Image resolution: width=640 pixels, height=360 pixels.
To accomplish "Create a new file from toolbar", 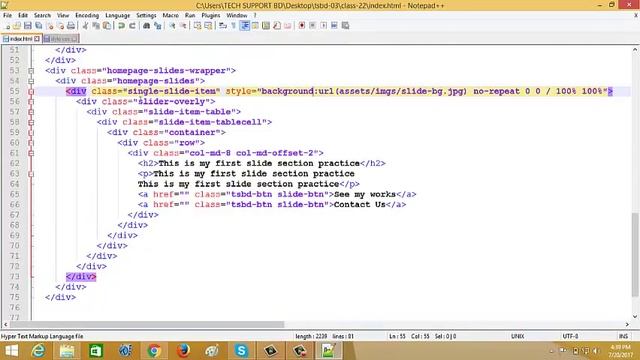I will tap(7, 26).
